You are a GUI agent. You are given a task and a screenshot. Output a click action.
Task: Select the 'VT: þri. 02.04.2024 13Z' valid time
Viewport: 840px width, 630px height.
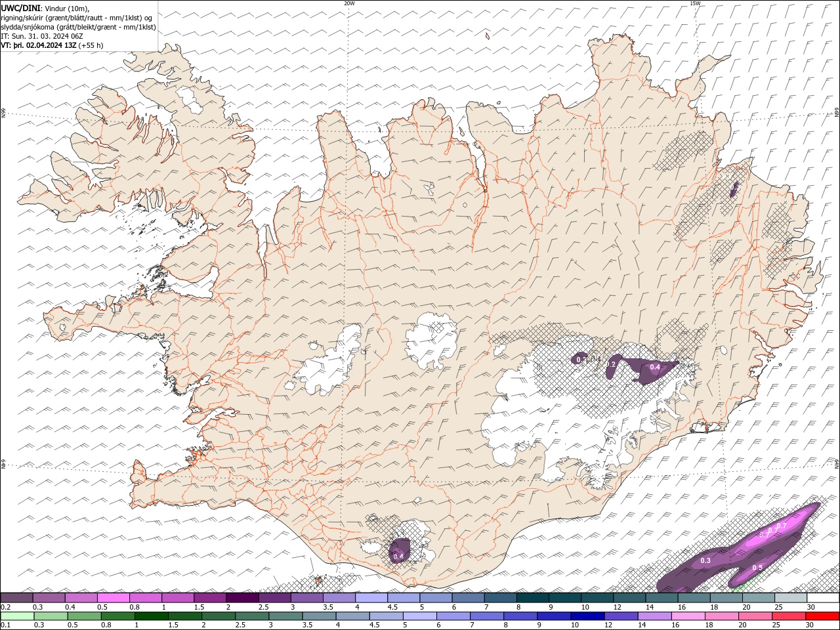click(x=39, y=45)
